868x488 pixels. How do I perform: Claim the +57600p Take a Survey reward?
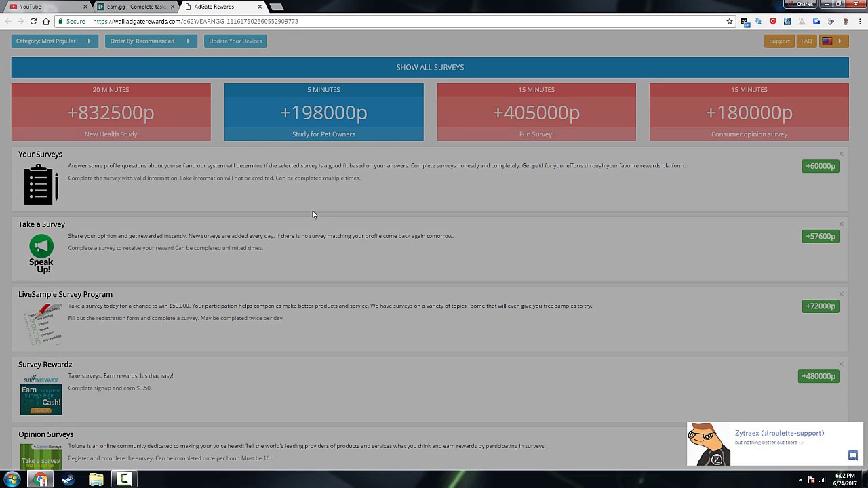tap(821, 236)
